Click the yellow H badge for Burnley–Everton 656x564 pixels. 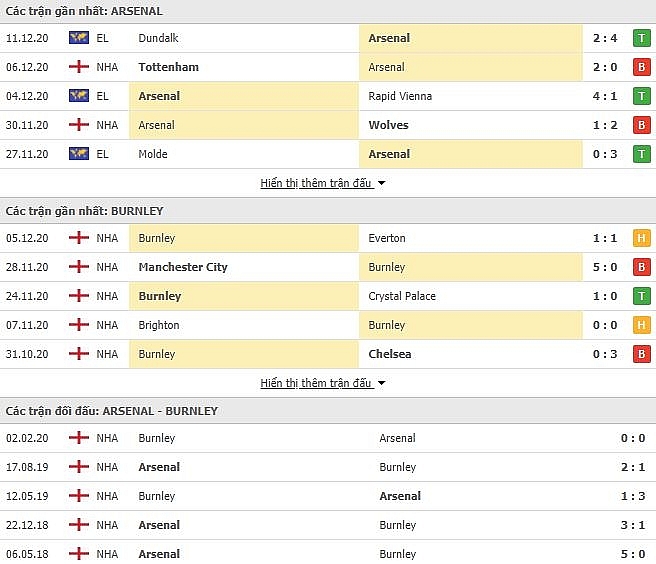point(641,238)
